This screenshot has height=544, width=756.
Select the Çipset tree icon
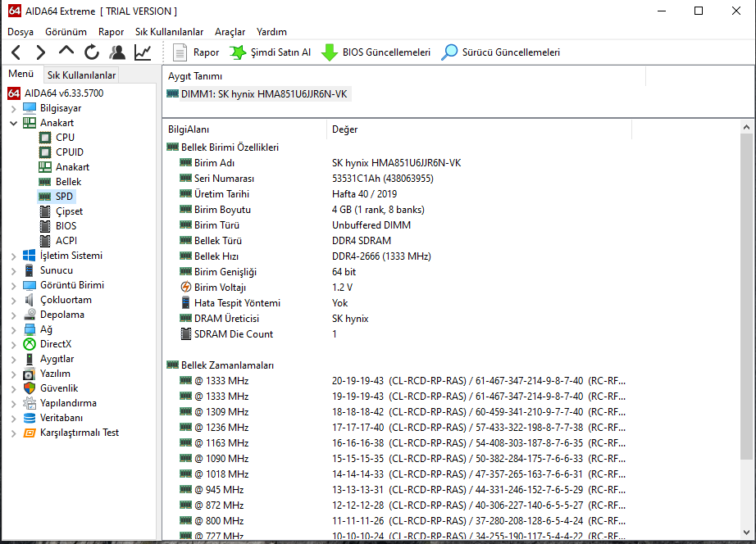45,211
